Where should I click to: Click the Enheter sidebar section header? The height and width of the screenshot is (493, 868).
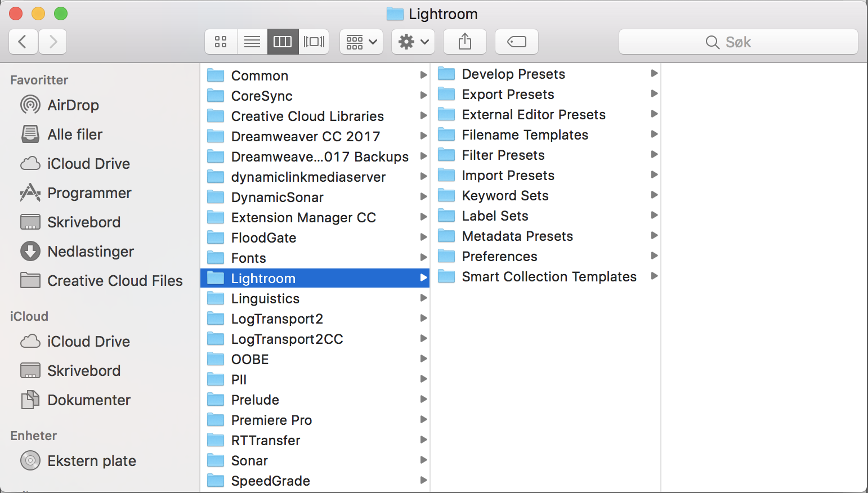(34, 436)
